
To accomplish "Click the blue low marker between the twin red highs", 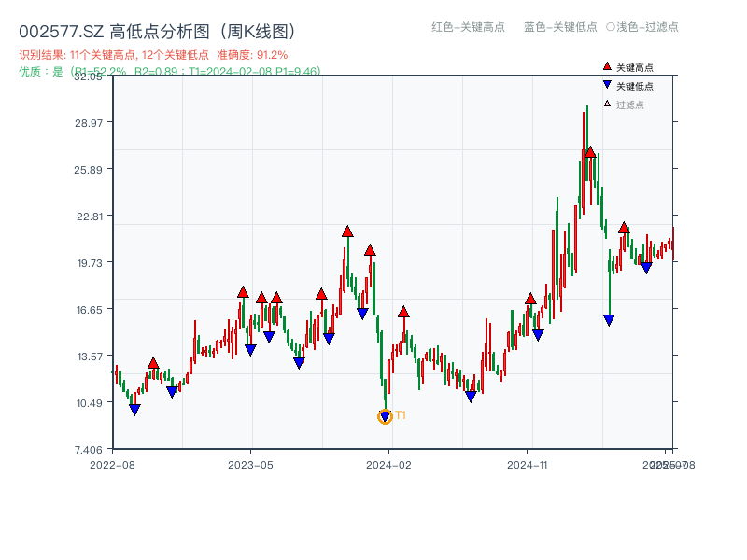I will 269,337.
